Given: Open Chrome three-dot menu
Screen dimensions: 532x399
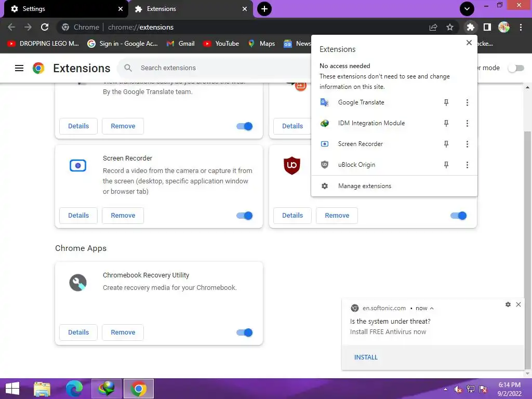Looking at the screenshot, I should (521, 27).
